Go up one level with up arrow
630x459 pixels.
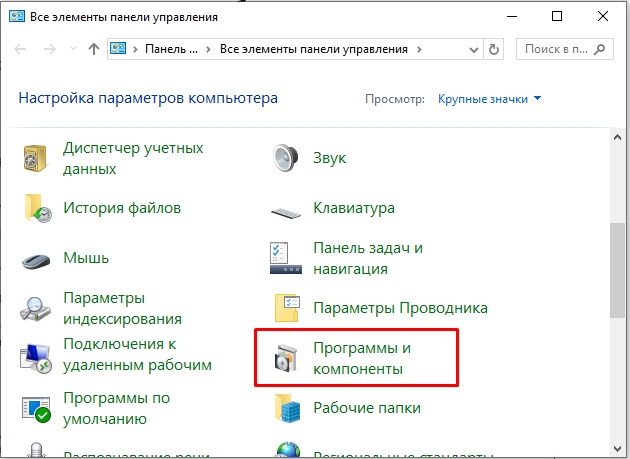tap(93, 48)
